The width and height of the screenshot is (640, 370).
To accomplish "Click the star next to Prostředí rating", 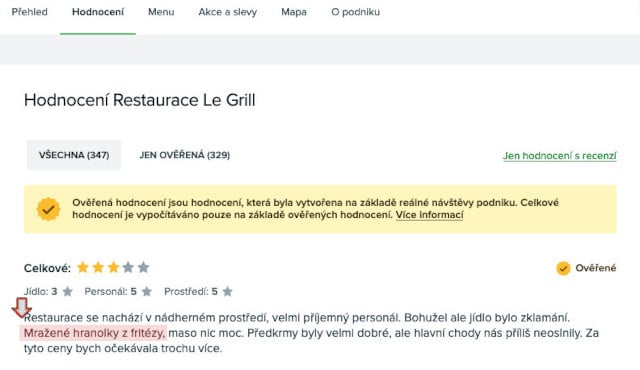I will pos(228,291).
